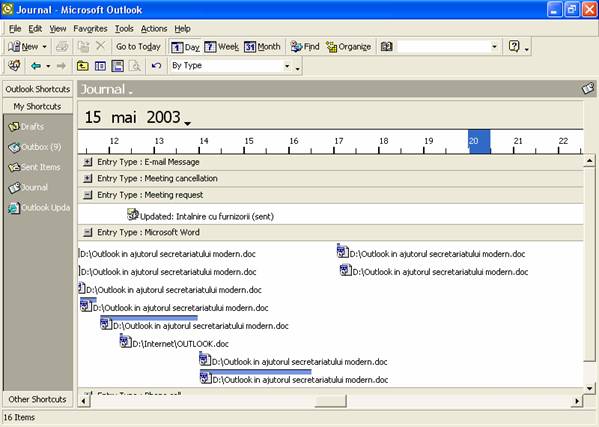Open the New item button
The height and width of the screenshot is (427, 599).
point(23,47)
